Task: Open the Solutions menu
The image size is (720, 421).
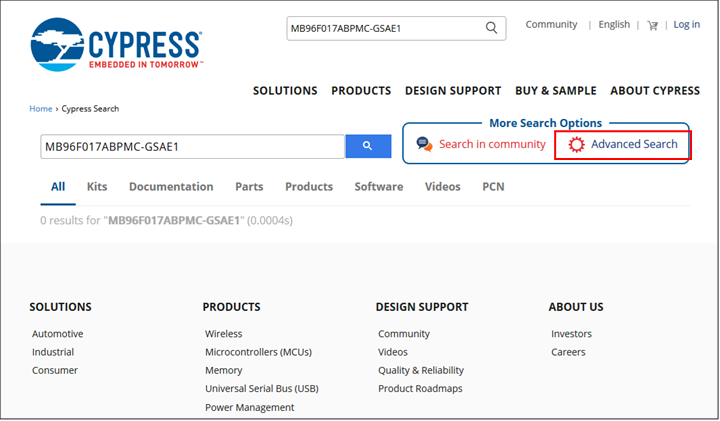Action: pyautogui.click(x=285, y=91)
